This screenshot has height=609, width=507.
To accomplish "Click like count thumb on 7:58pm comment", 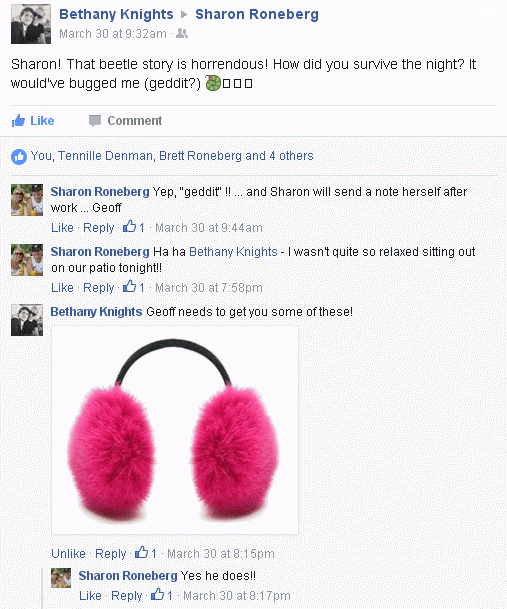I will 129,287.
